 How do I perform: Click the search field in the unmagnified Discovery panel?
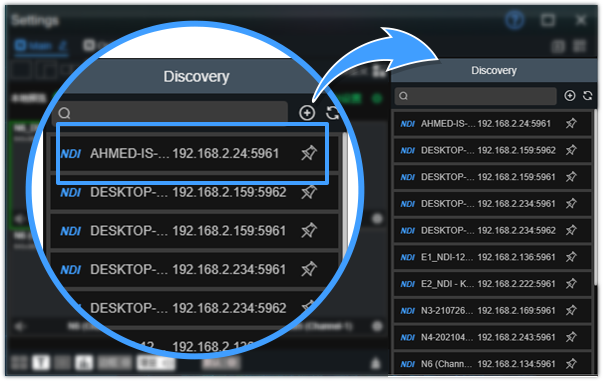475,96
